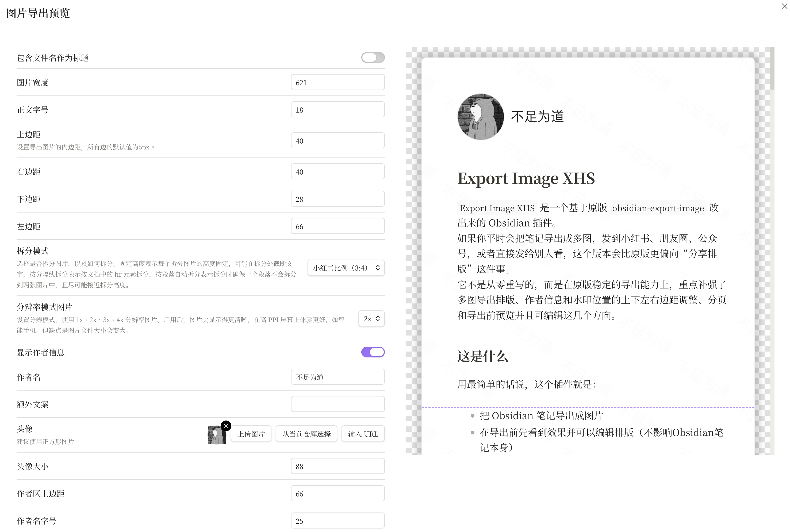Image resolution: width=790 pixels, height=532 pixels.
Task: Edit the 作者名 field showing 不足为道
Action: coord(337,377)
